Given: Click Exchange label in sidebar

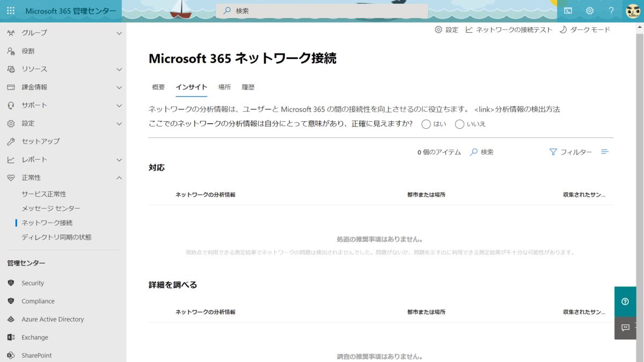Looking at the screenshot, I should [35, 337].
